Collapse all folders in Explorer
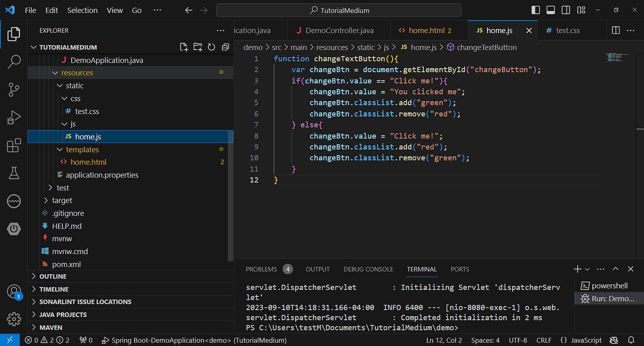Image resolution: width=644 pixels, height=346 pixels. tap(225, 47)
